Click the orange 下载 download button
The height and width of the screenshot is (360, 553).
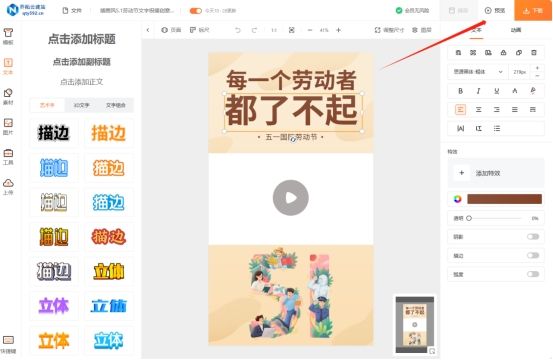(x=533, y=11)
